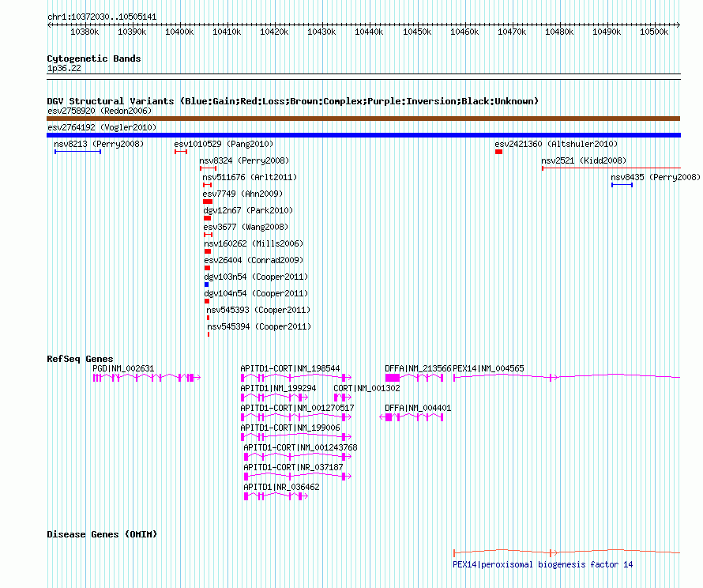The image size is (703, 588).
Task: Click the nsv8213 blue gain glyph
Action: tap(77, 152)
